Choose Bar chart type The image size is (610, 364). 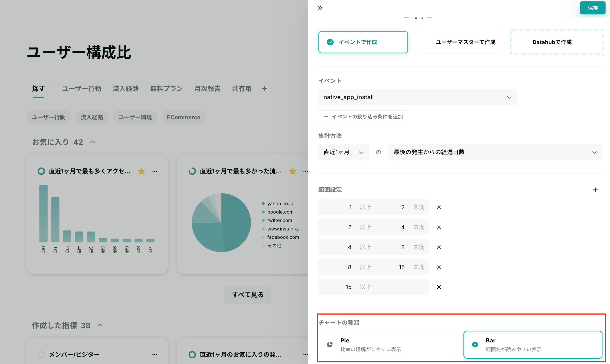pyautogui.click(x=533, y=344)
